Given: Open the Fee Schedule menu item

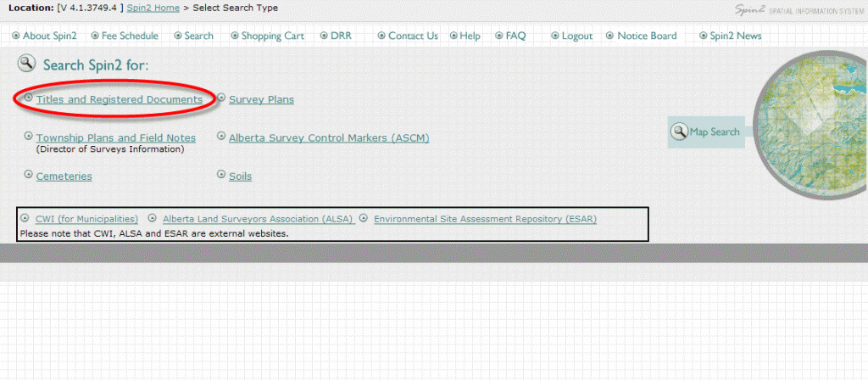Looking at the screenshot, I should (128, 36).
